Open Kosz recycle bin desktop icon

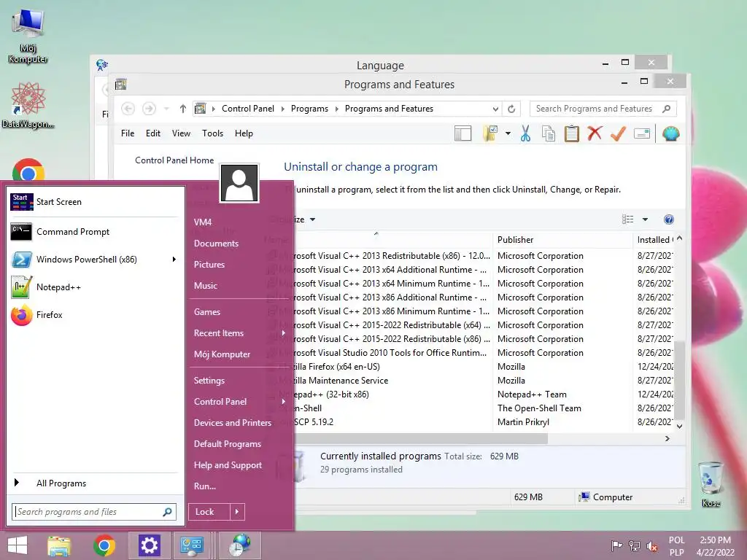pyautogui.click(x=711, y=484)
